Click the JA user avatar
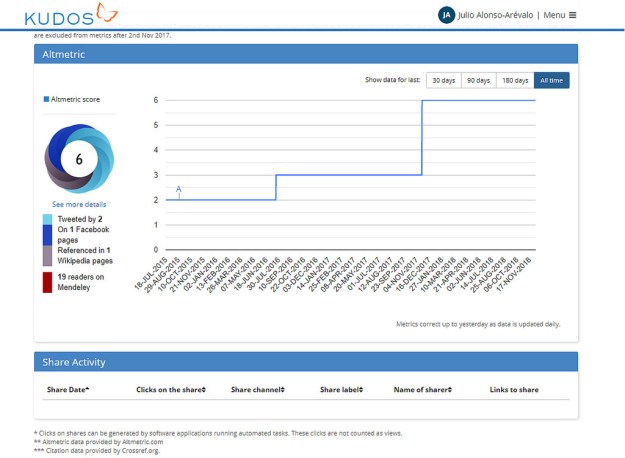The width and height of the screenshot is (625, 458). click(446, 15)
